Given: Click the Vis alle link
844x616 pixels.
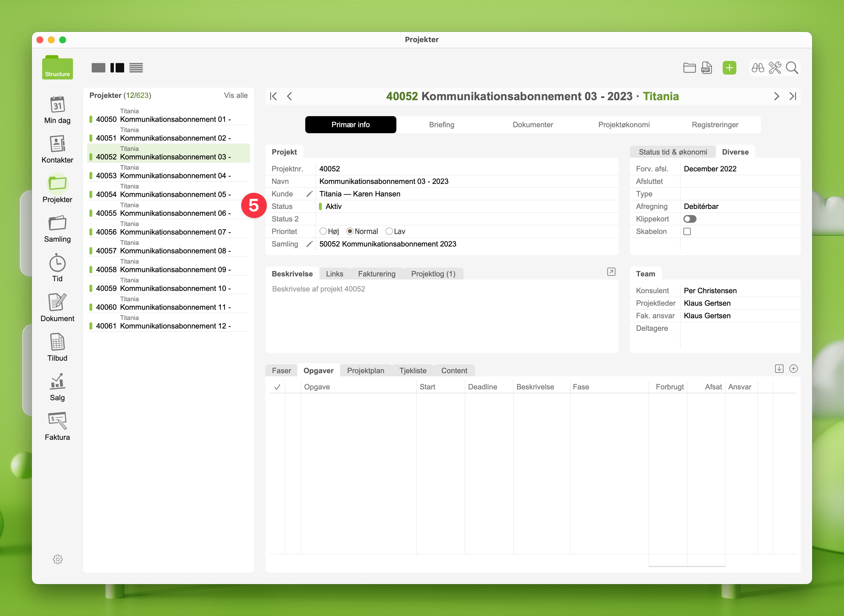Looking at the screenshot, I should click(235, 95).
